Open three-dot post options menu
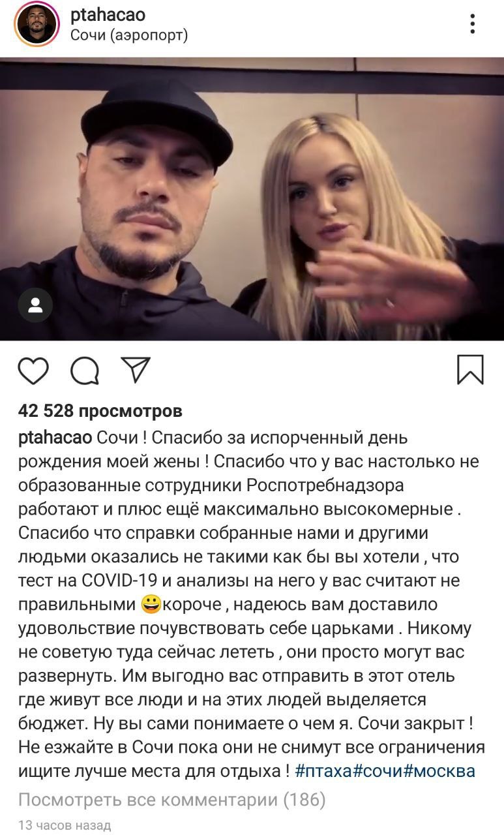504x835 pixels. [472, 24]
